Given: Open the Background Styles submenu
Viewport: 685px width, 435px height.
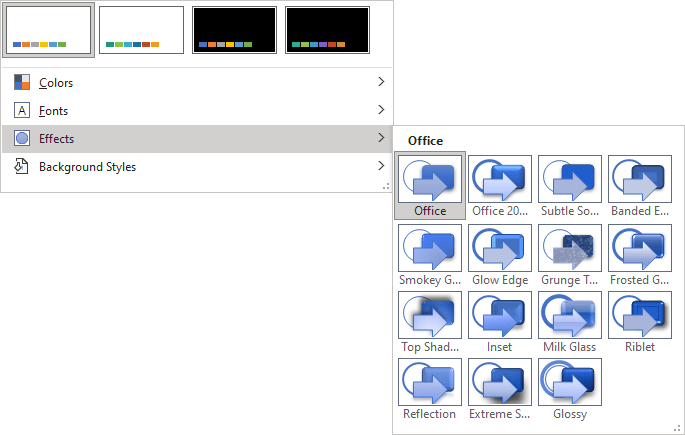Looking at the screenshot, I should (197, 166).
